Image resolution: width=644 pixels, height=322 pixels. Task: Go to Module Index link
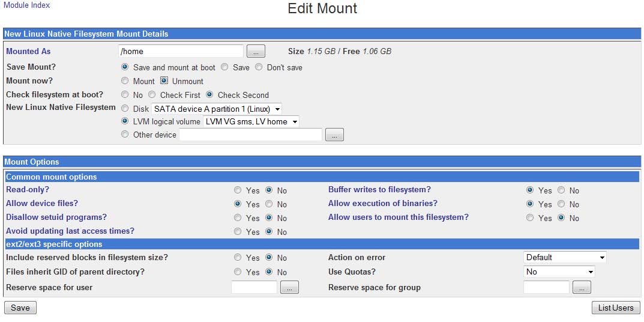26,5
